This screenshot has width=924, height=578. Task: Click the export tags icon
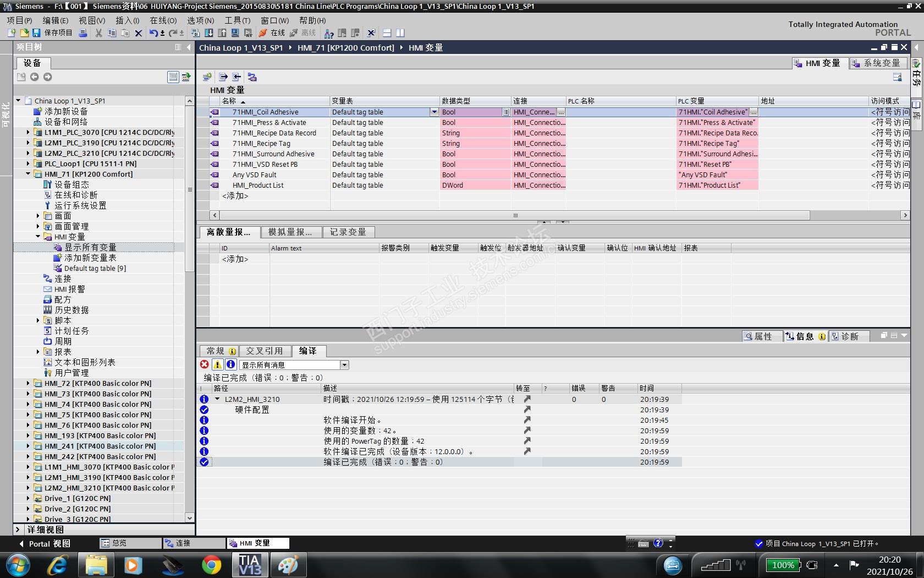click(x=223, y=77)
